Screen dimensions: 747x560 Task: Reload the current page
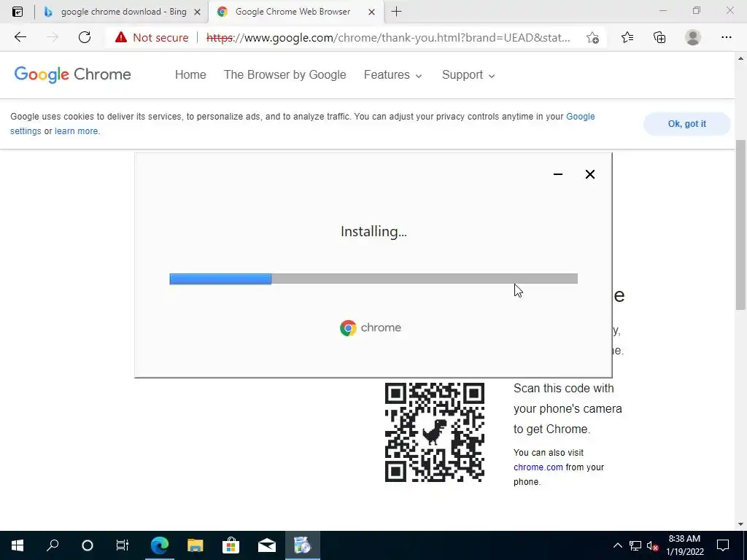coord(85,37)
